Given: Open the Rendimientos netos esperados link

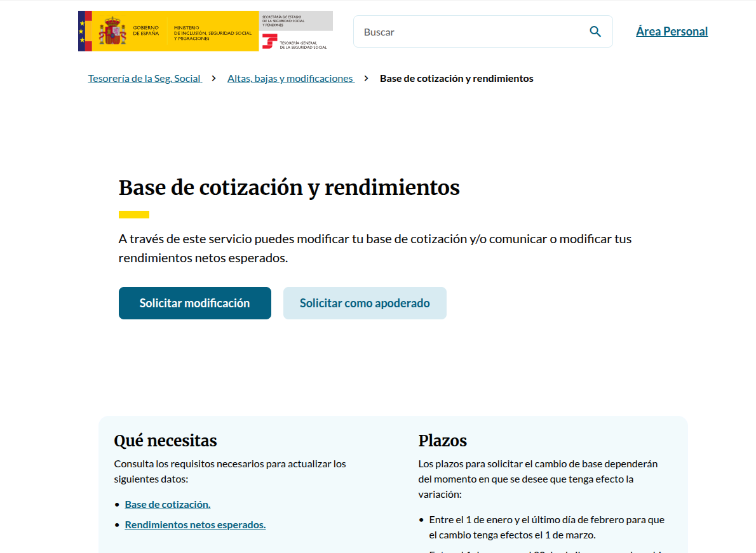Looking at the screenshot, I should pos(195,524).
